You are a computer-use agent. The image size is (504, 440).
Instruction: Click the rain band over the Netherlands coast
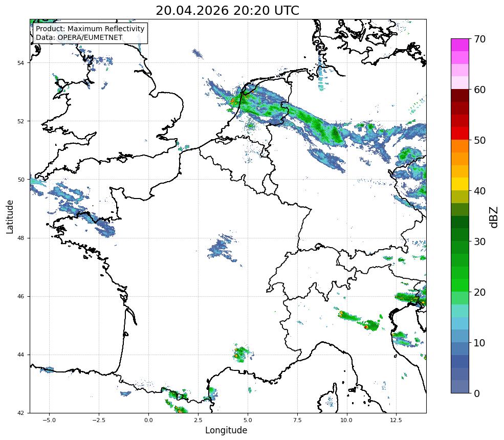click(x=244, y=100)
